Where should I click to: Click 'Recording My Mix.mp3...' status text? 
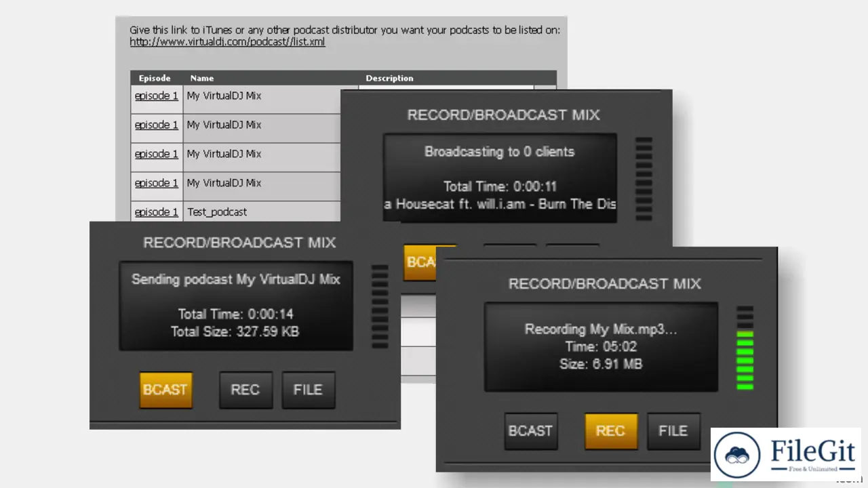[601, 329]
